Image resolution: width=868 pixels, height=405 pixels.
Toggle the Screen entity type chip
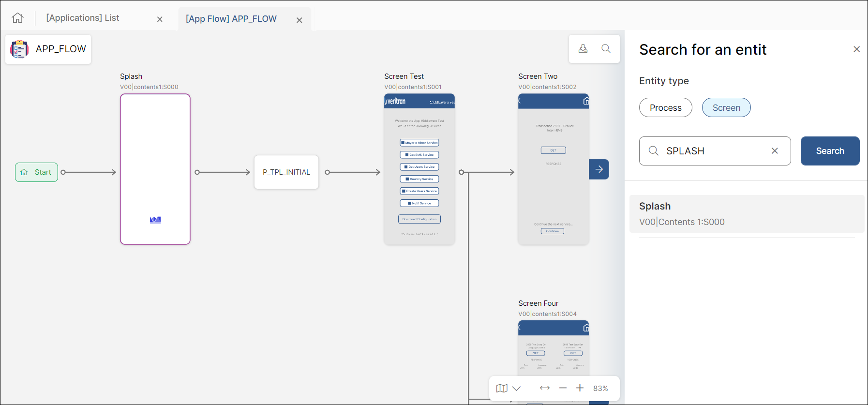pos(726,107)
